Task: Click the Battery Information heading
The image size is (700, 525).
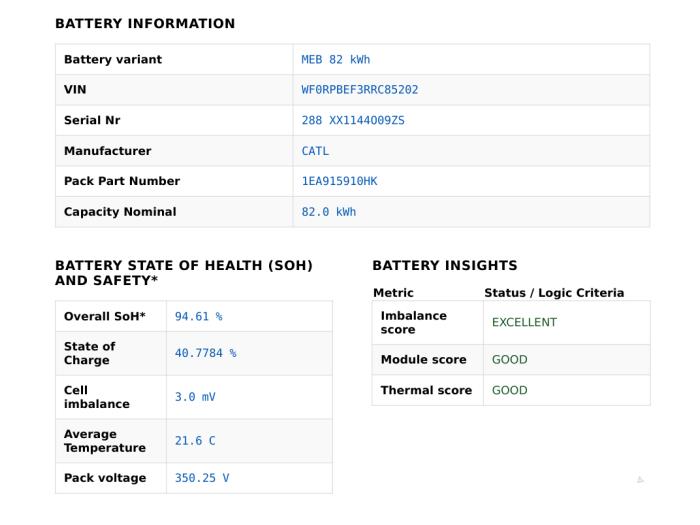Action: click(145, 23)
